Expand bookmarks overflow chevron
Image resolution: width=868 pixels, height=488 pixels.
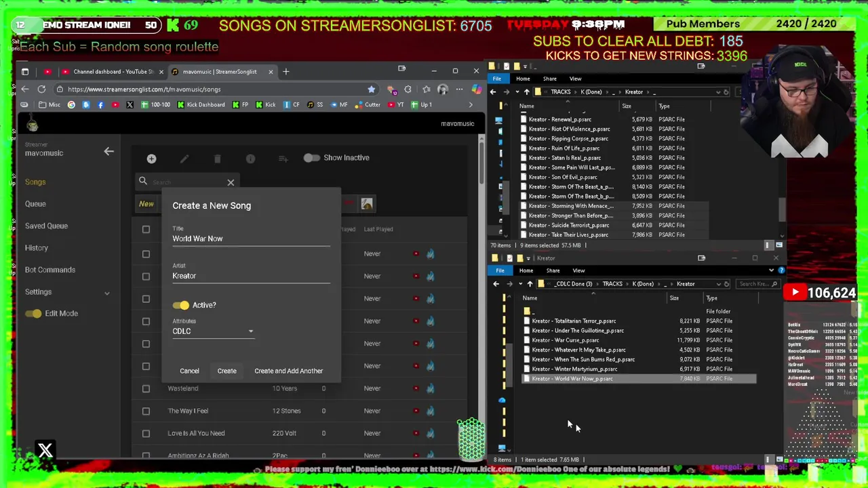coord(471,104)
